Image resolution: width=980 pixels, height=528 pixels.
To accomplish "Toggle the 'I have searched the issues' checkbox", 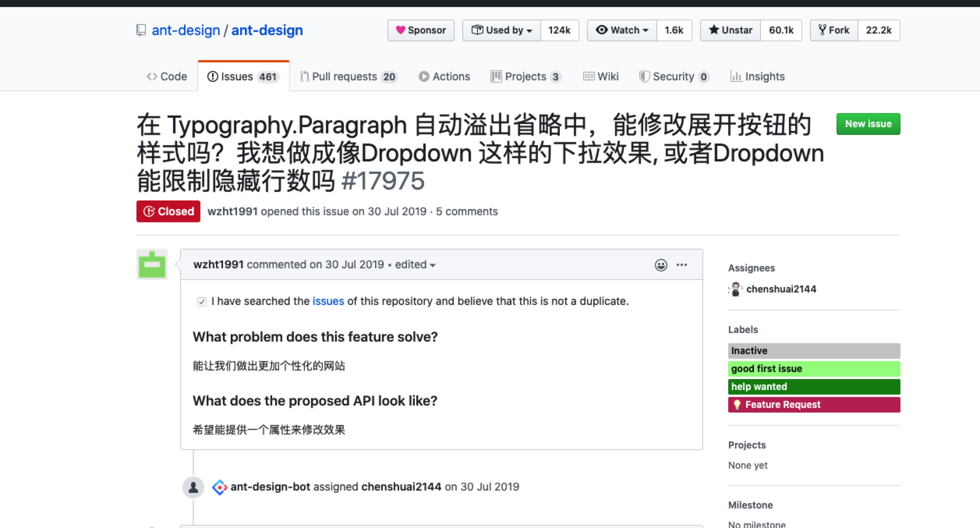I will tap(202, 301).
